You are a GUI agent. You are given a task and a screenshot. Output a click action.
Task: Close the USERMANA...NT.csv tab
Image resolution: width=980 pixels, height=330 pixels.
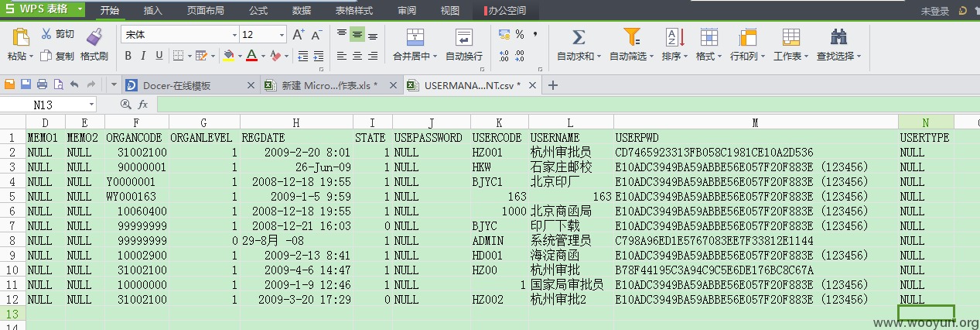point(534,85)
